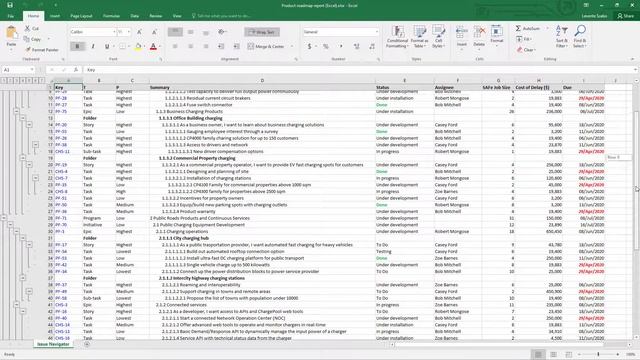The width and height of the screenshot is (640, 360).
Task: Toggle align left
Action: point(175,47)
